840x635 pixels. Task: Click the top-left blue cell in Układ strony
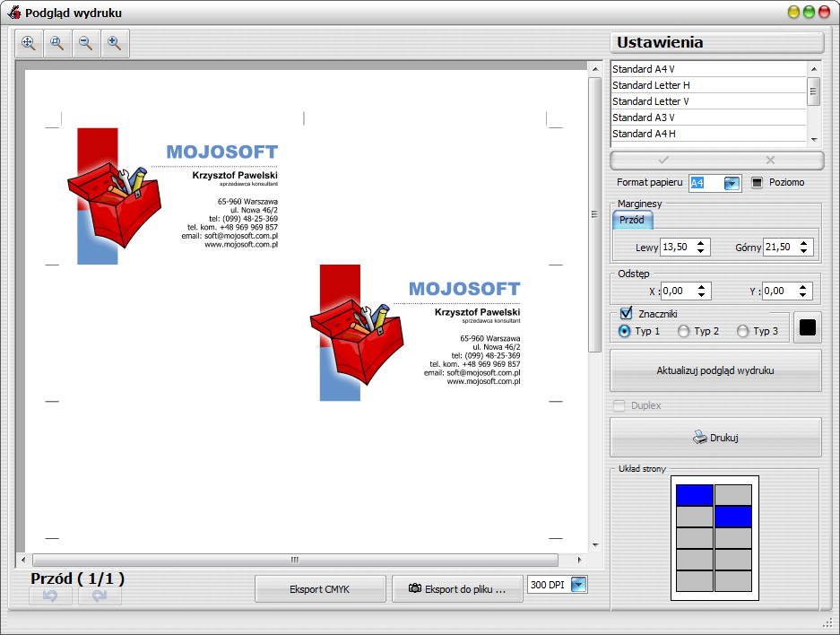(x=695, y=495)
